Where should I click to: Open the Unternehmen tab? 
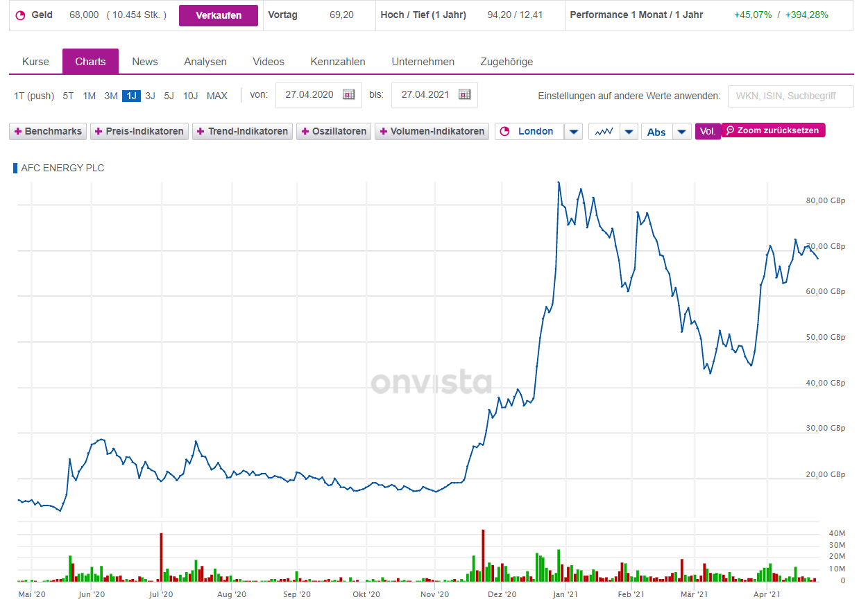click(423, 62)
